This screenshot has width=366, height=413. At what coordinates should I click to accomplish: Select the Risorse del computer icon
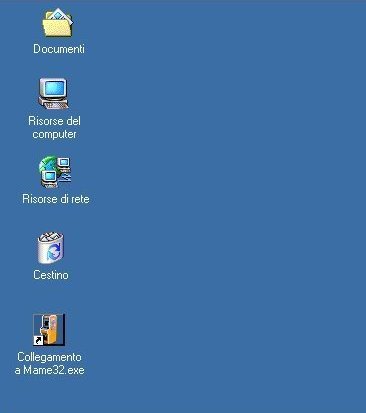[x=54, y=93]
